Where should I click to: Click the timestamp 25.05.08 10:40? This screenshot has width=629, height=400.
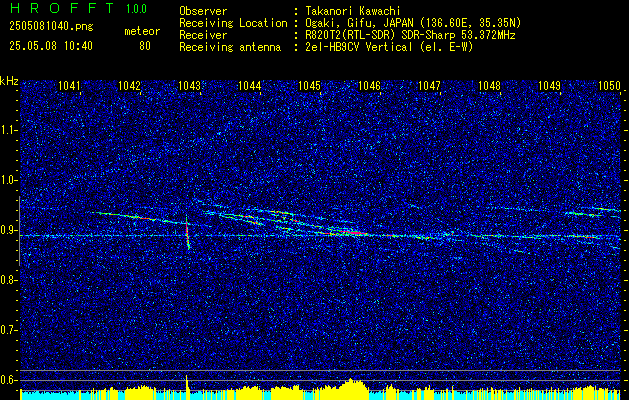pyautogui.click(x=51, y=46)
